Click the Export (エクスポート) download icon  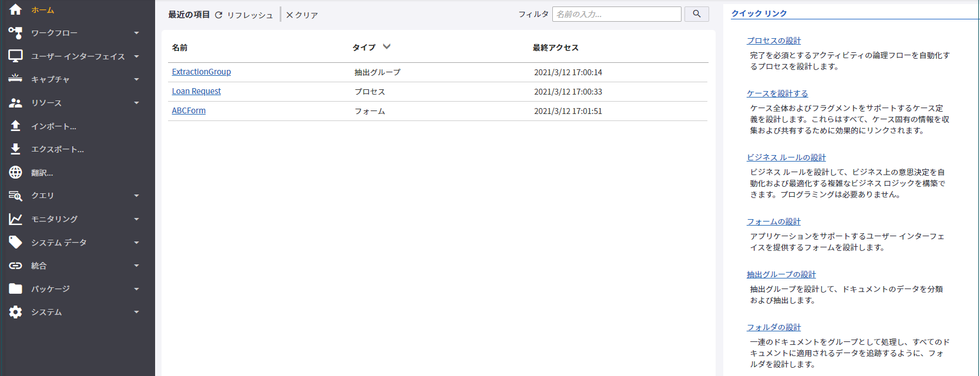pos(15,149)
